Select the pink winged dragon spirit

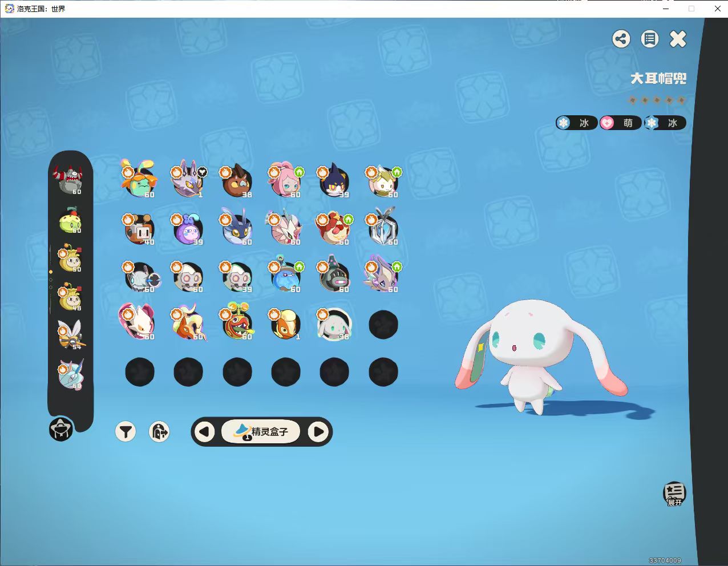(x=285, y=228)
